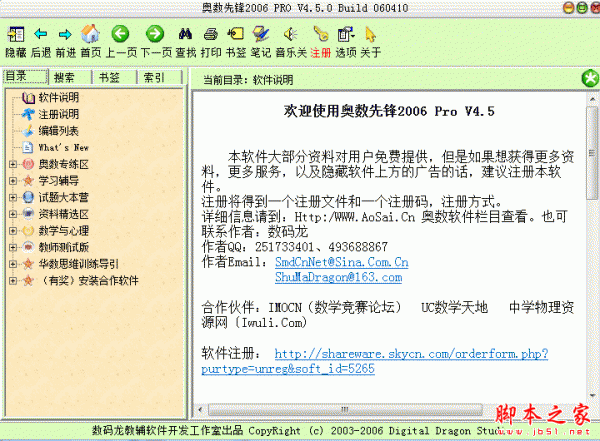The width and height of the screenshot is (600, 441).
Task: Click the purtype=unreg&soft_id=5265 link line
Action: pos(288,369)
